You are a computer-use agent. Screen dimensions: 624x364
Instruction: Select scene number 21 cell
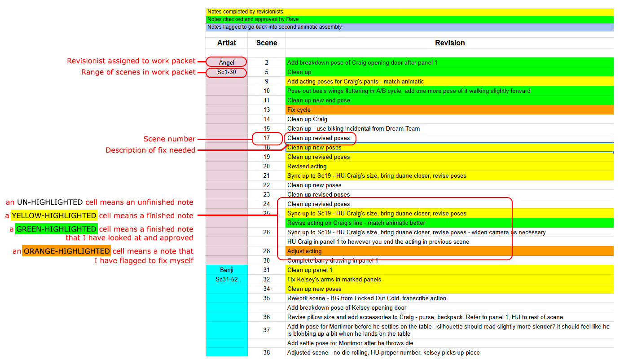coord(267,175)
